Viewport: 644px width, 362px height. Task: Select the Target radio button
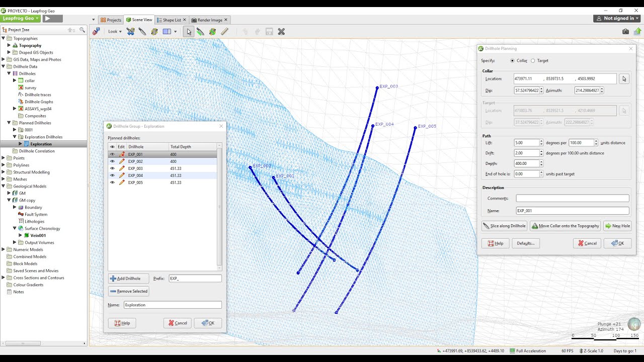tap(533, 61)
